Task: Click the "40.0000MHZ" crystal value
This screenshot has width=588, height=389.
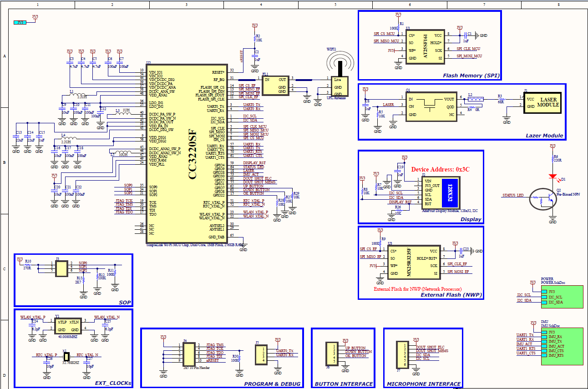Action: [x=68, y=337]
